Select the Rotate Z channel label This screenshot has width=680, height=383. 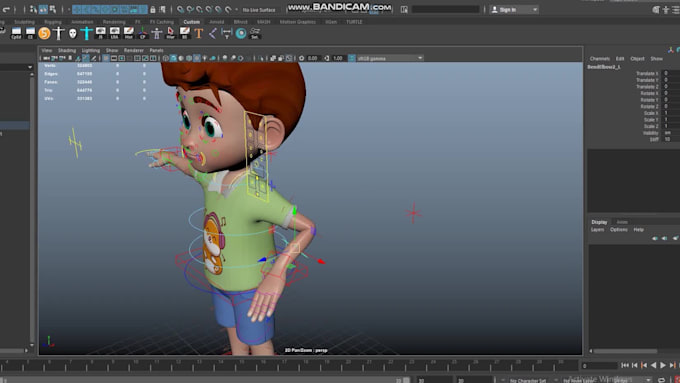tap(649, 106)
